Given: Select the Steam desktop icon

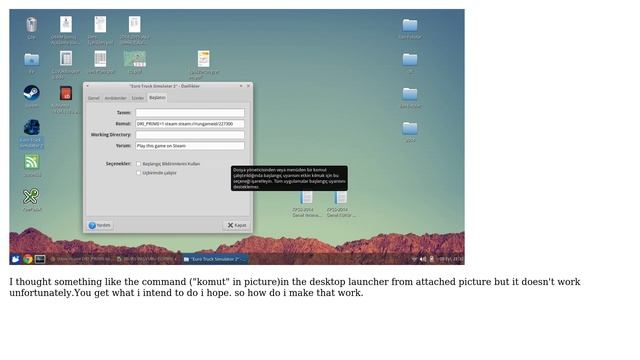Looking at the screenshot, I should [x=31, y=93].
